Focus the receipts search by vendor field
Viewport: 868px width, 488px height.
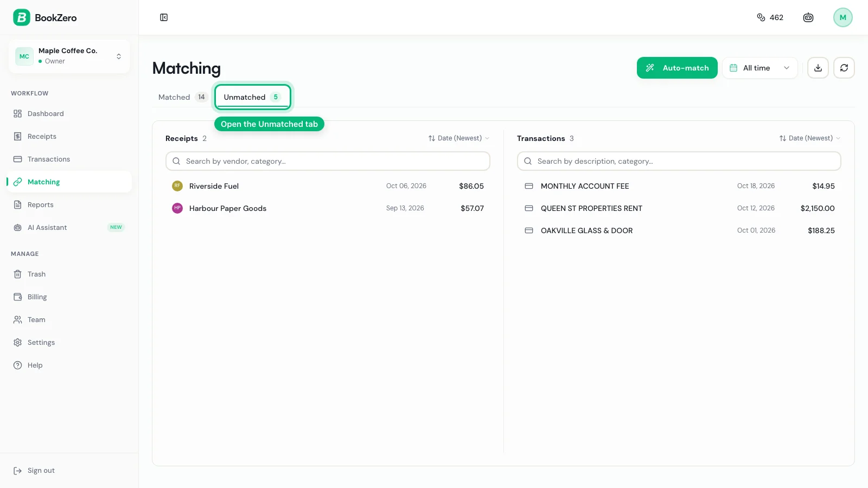328,161
